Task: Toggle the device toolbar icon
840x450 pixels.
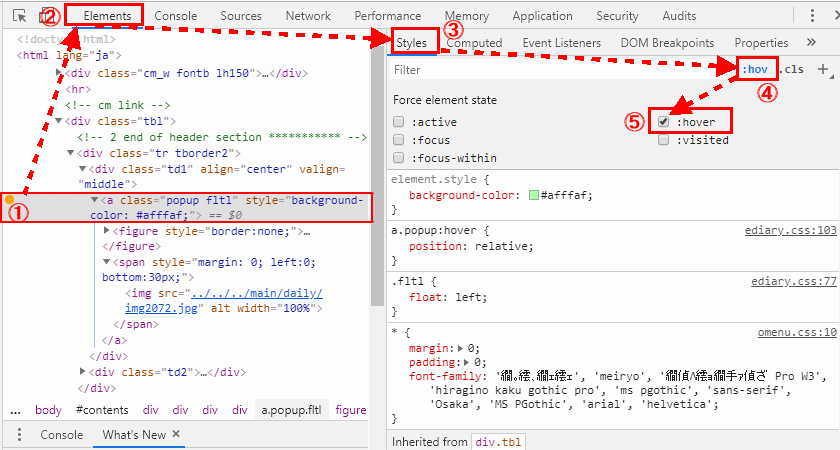Action: pyautogui.click(x=45, y=16)
